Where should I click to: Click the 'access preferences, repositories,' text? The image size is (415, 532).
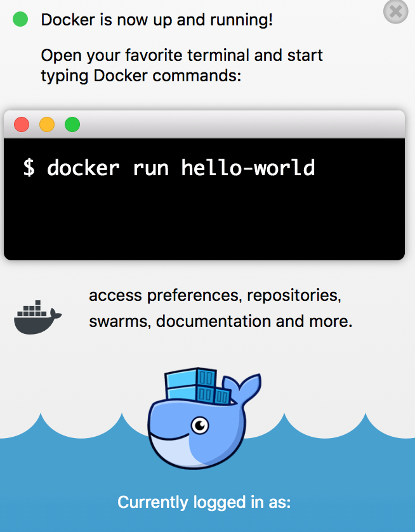tap(215, 295)
